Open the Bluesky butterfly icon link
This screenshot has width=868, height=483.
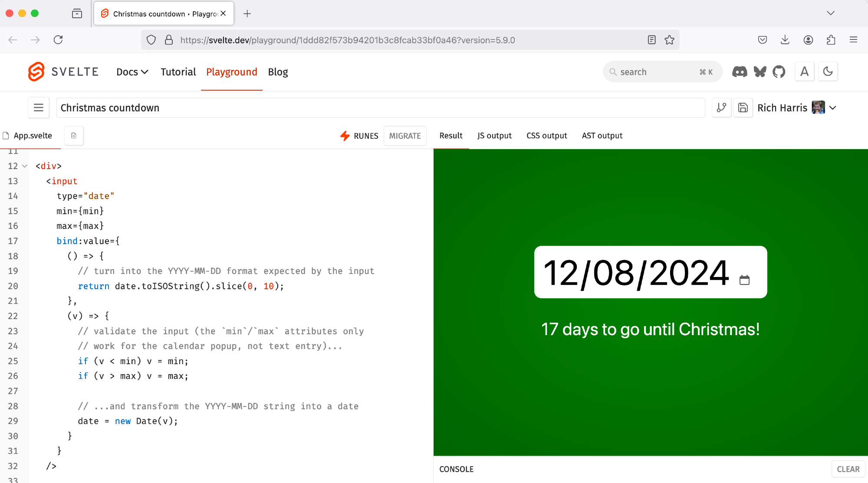(760, 72)
